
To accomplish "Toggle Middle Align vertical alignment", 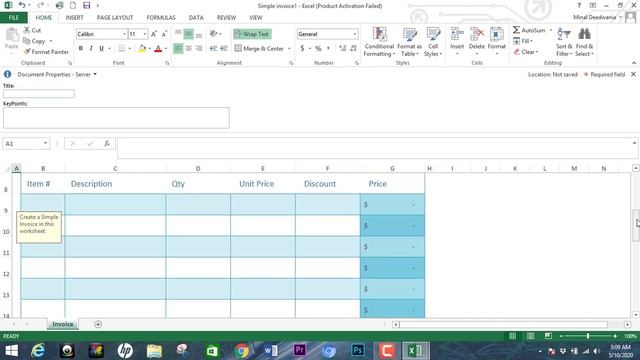I will [x=189, y=34].
